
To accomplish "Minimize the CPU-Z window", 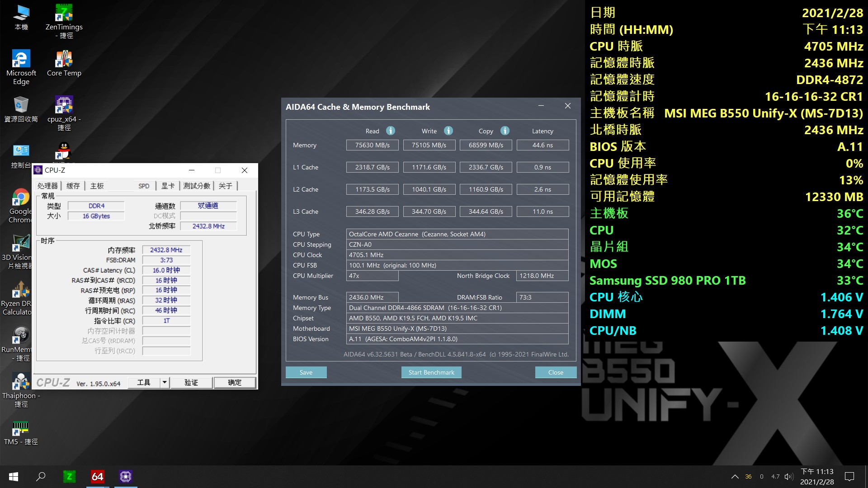I will coord(191,170).
